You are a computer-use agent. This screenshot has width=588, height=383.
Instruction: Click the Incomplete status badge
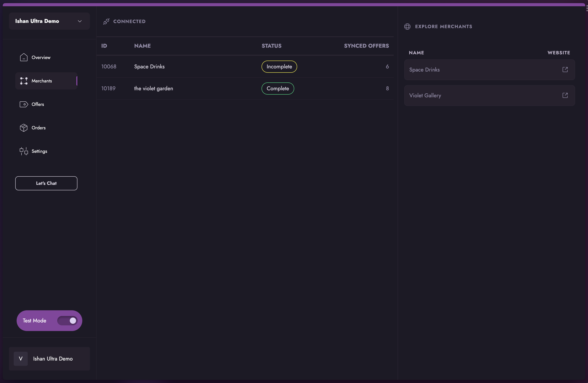279,67
